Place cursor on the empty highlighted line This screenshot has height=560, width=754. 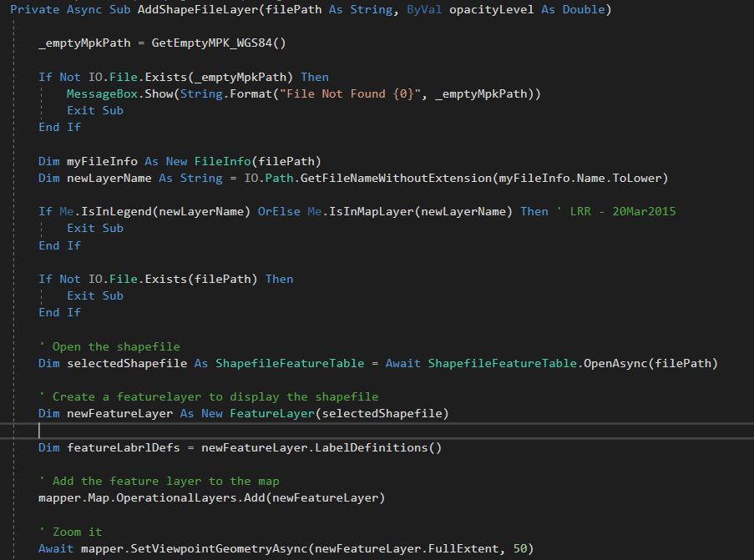tap(377, 431)
